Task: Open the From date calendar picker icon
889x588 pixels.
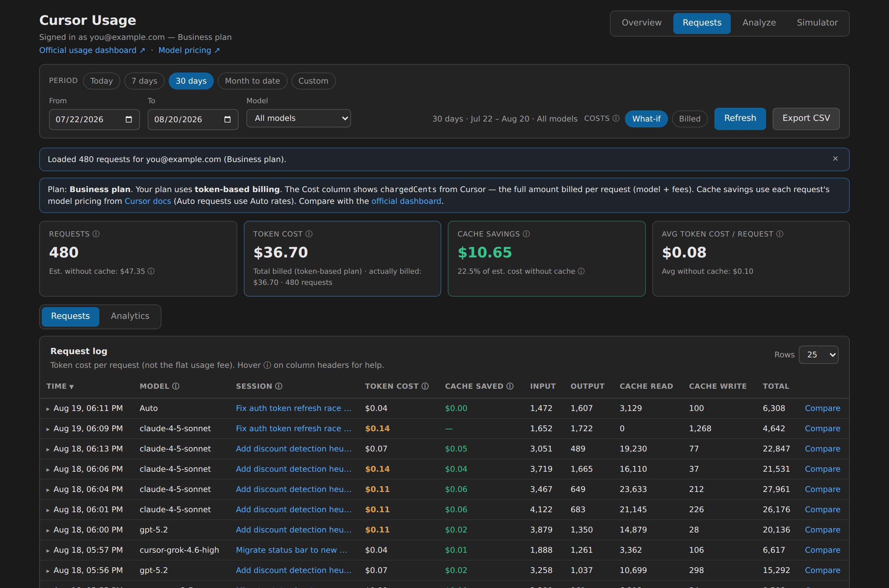Action: pyautogui.click(x=129, y=119)
